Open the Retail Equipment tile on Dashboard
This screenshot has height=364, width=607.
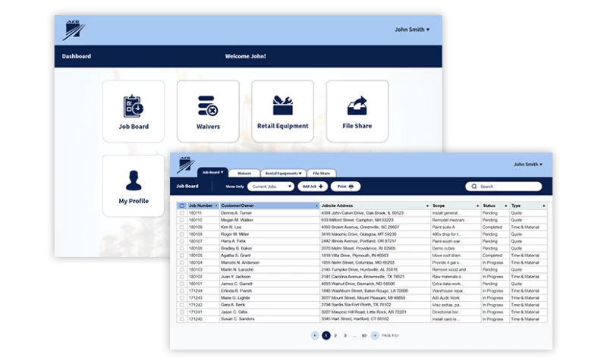(282, 111)
